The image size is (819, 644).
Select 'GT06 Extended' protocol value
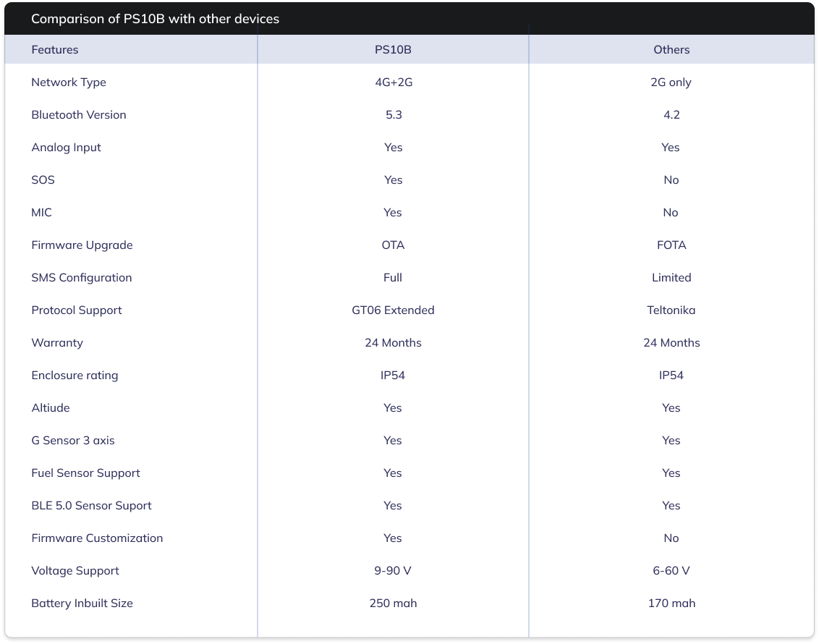pyautogui.click(x=393, y=310)
